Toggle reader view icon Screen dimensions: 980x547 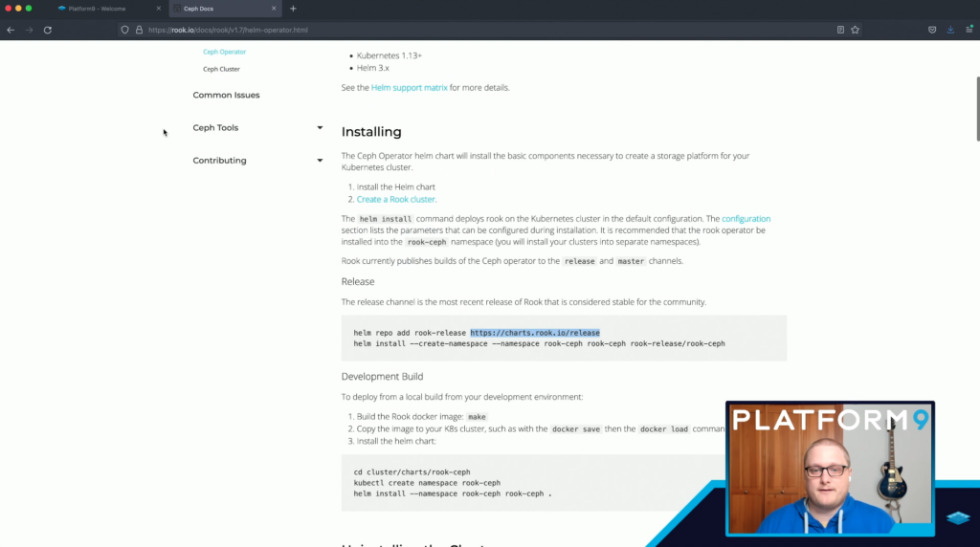(840, 30)
